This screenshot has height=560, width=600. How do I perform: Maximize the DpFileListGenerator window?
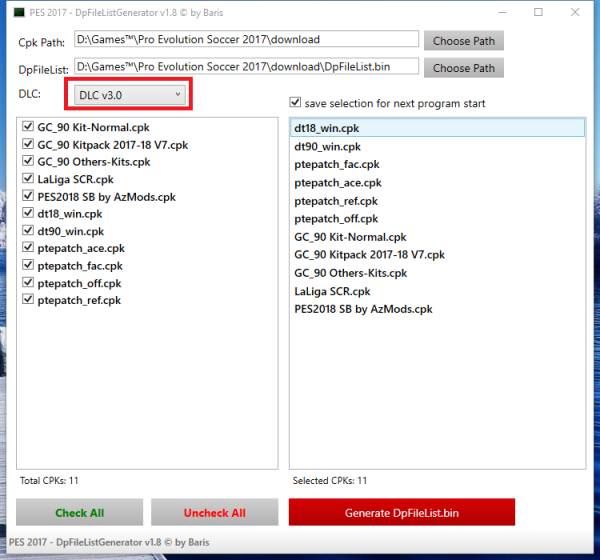pos(538,12)
